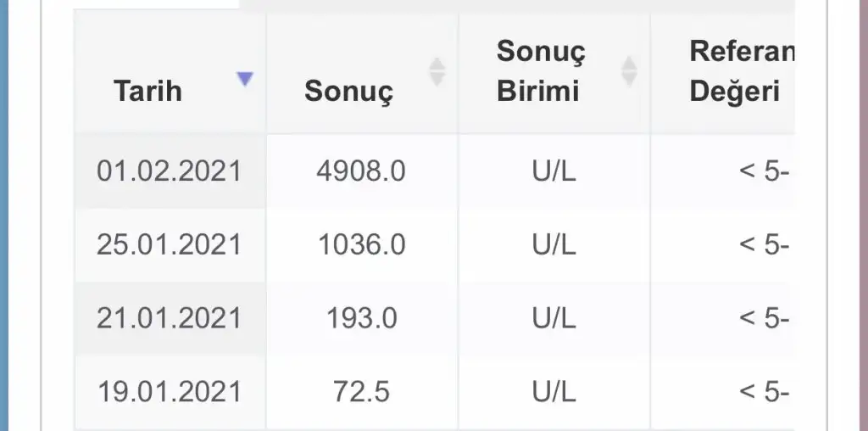
Task: Click the reference value in the 25.01.2021 row
Action: click(764, 245)
